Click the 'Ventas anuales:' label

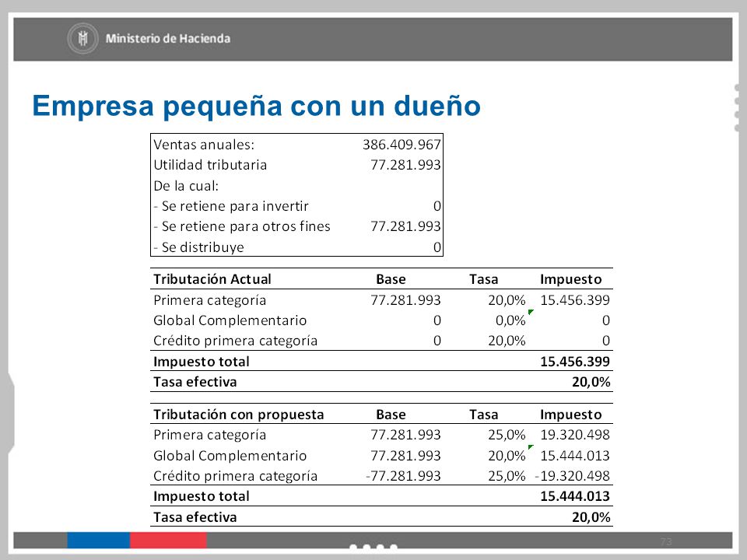coord(204,145)
